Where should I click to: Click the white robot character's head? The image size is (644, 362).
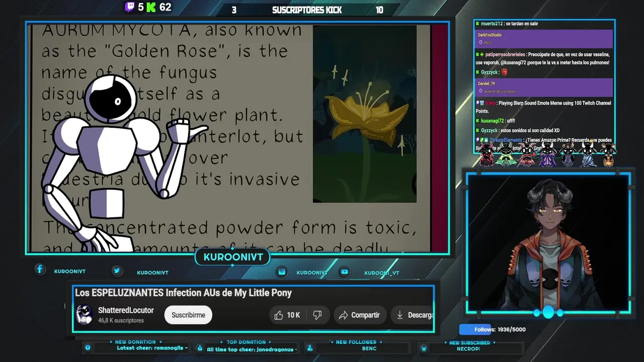111,99
